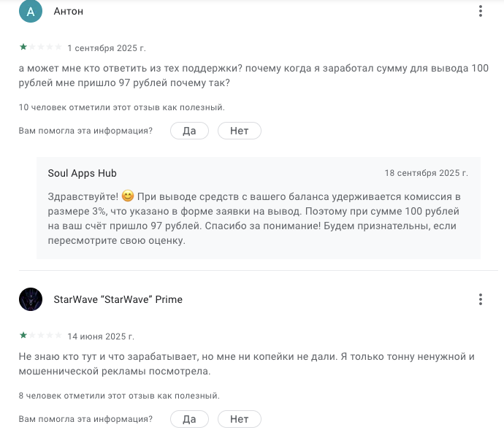The width and height of the screenshot is (504, 438).
Task: Click the smiley emoji in developer reply
Action: point(128,196)
